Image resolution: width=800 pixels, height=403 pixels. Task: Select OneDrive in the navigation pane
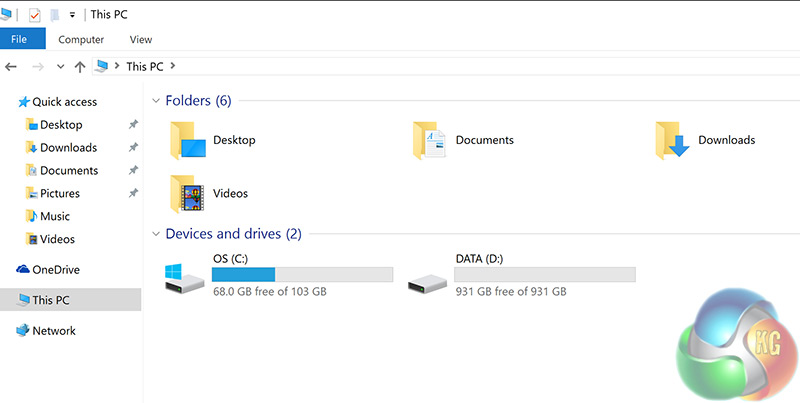tap(55, 270)
